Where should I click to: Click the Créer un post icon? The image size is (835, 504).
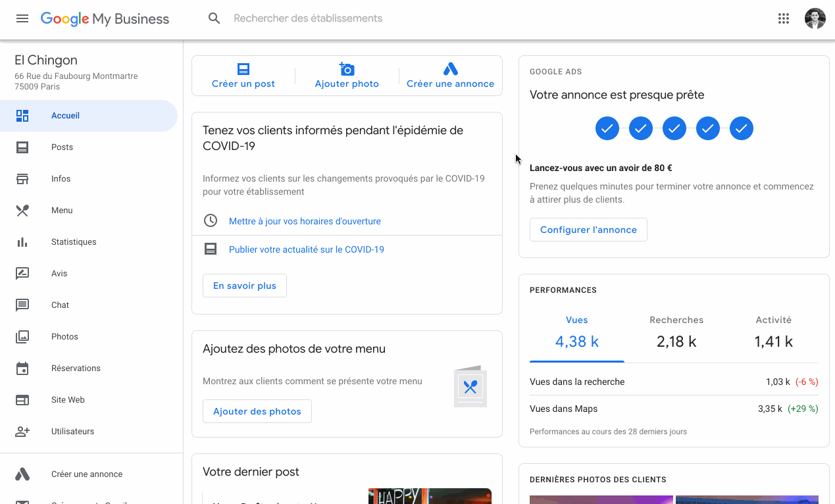243,69
